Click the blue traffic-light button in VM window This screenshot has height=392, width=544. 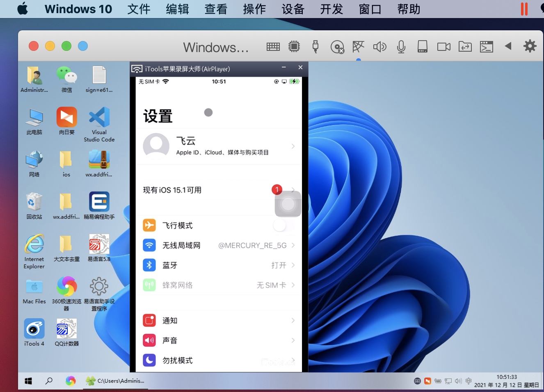pos(83,46)
